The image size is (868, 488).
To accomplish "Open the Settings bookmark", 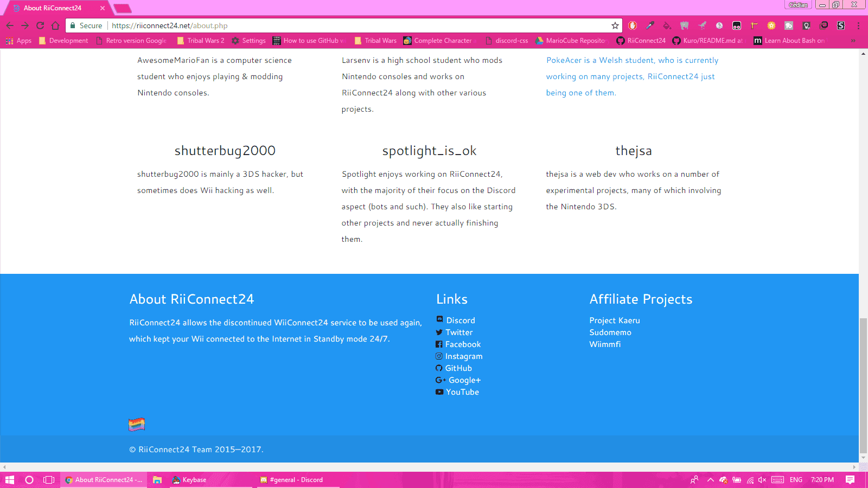I will point(248,41).
